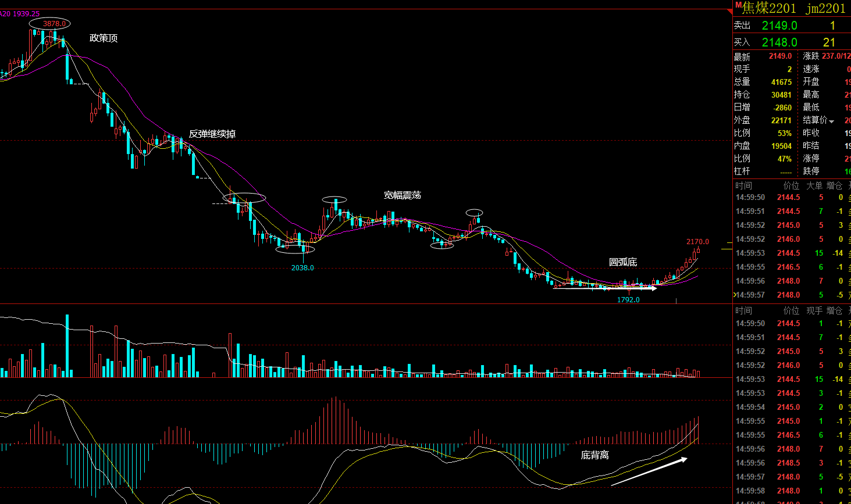Click the 2170.0 price marker on chart
Viewport: 851px width, 504px height.
point(697,242)
